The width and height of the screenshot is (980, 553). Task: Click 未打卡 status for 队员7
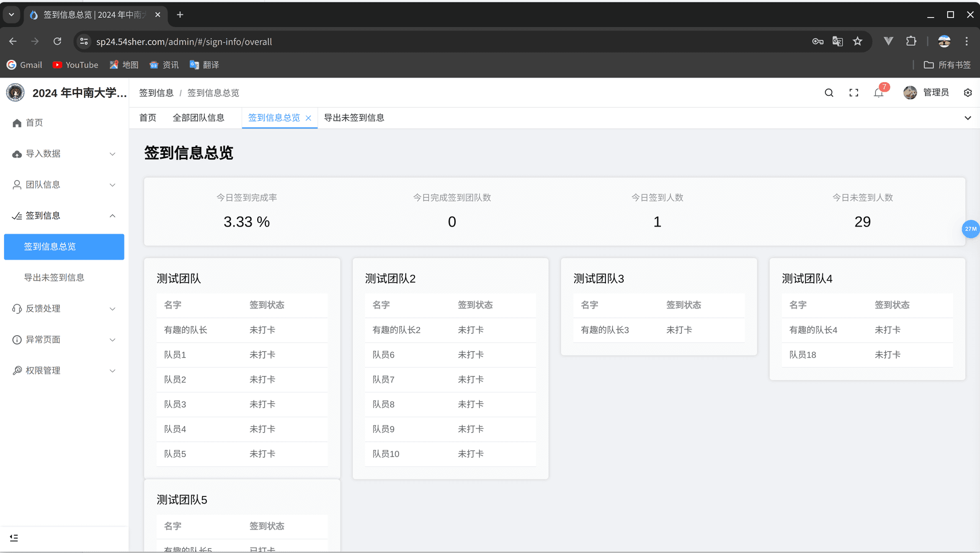pyautogui.click(x=471, y=380)
